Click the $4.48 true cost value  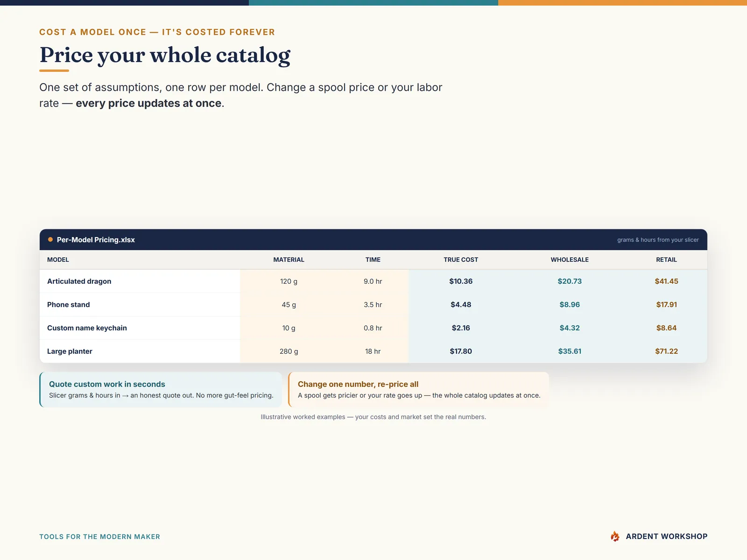(x=461, y=304)
